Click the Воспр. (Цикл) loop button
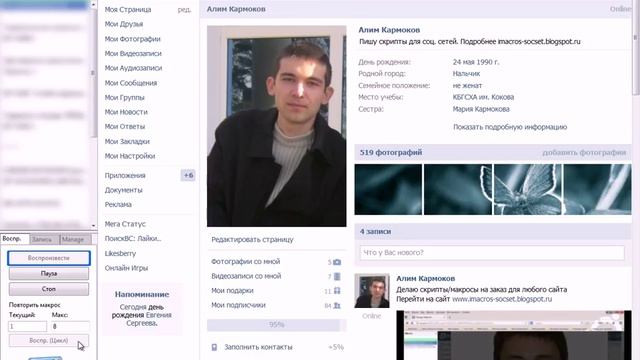This screenshot has height=360, width=640. [x=49, y=340]
